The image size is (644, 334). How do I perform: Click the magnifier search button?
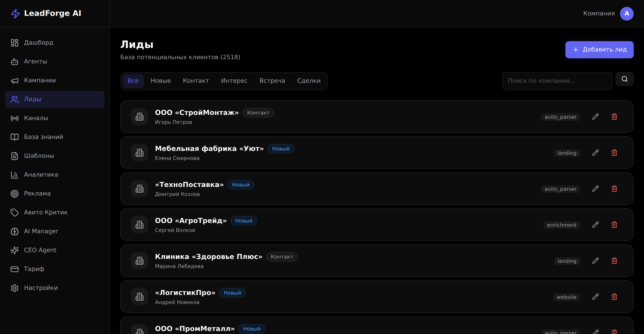click(624, 79)
